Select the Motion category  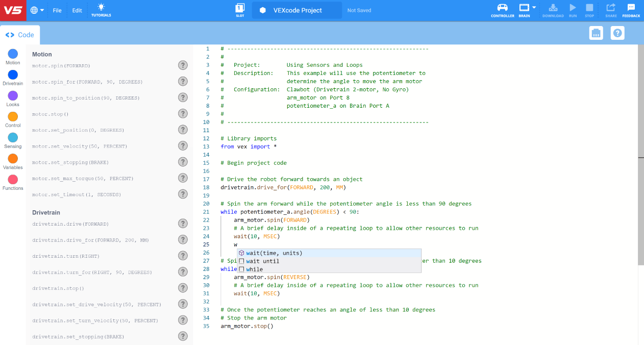tap(13, 57)
